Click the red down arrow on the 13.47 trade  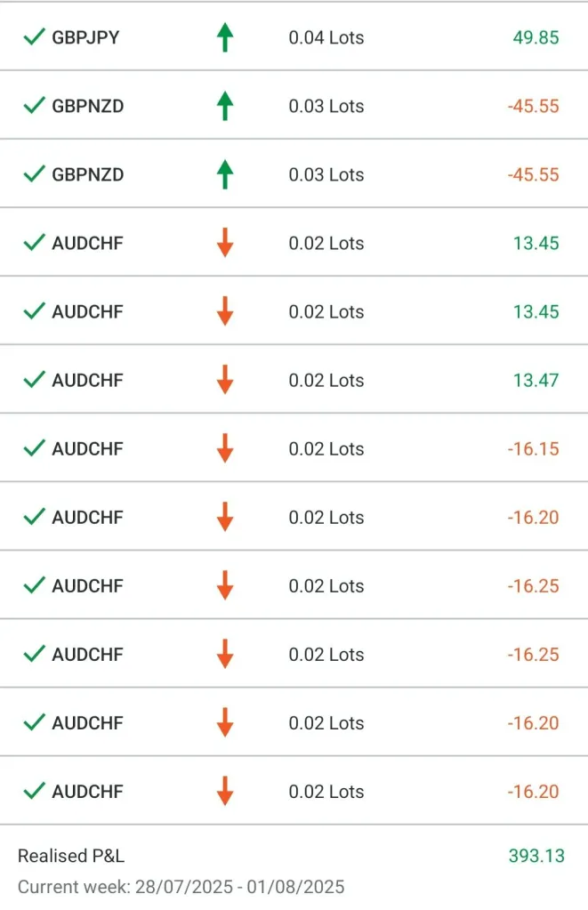pyautogui.click(x=225, y=380)
